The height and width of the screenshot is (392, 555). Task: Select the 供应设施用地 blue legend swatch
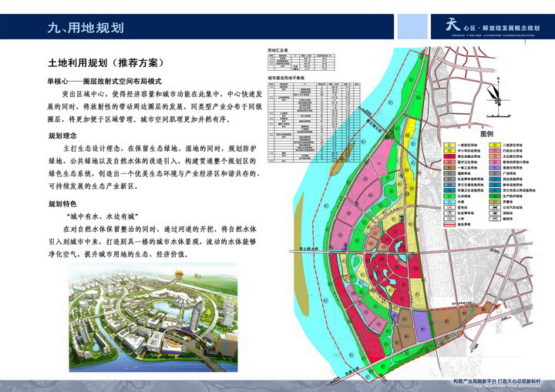click(x=494, y=179)
